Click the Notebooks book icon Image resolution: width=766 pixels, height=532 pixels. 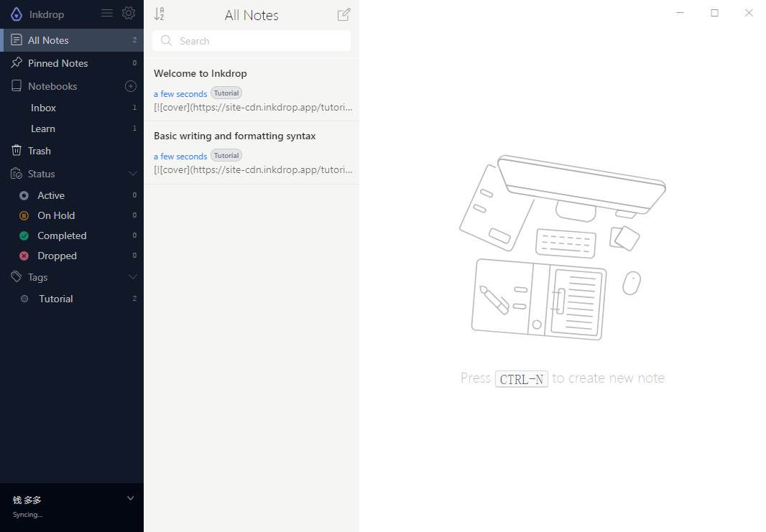click(17, 86)
